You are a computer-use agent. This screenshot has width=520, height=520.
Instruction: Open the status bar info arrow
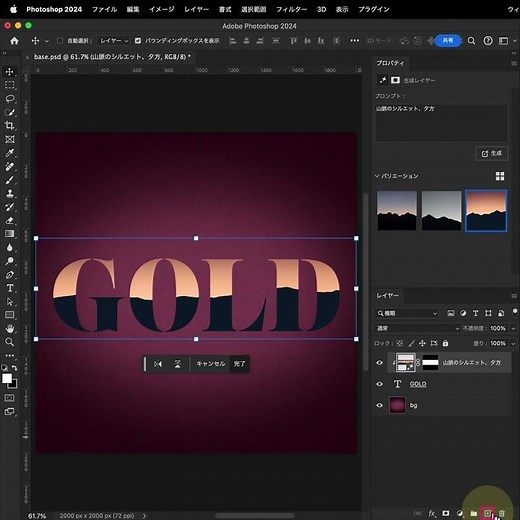tap(144, 516)
